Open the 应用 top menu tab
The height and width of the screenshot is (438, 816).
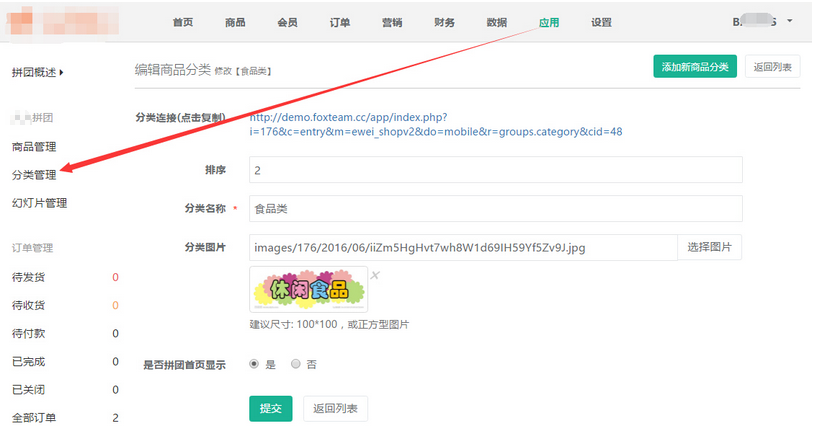(549, 22)
